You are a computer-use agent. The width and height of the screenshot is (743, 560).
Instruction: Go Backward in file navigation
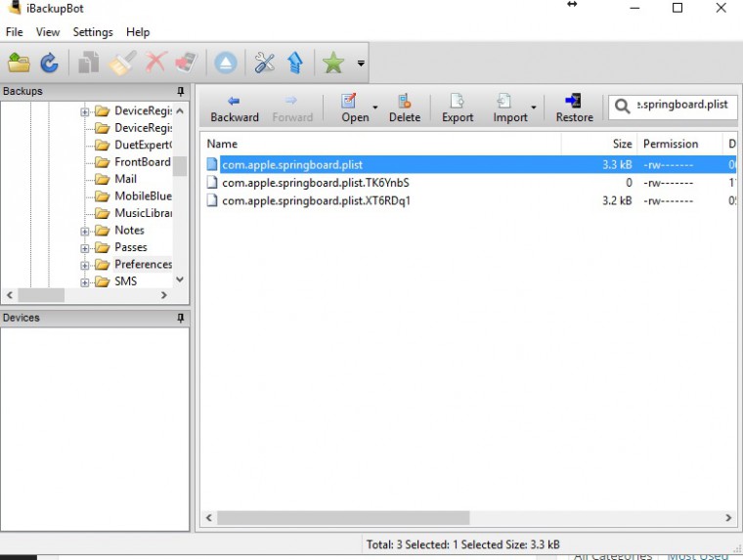[235, 108]
